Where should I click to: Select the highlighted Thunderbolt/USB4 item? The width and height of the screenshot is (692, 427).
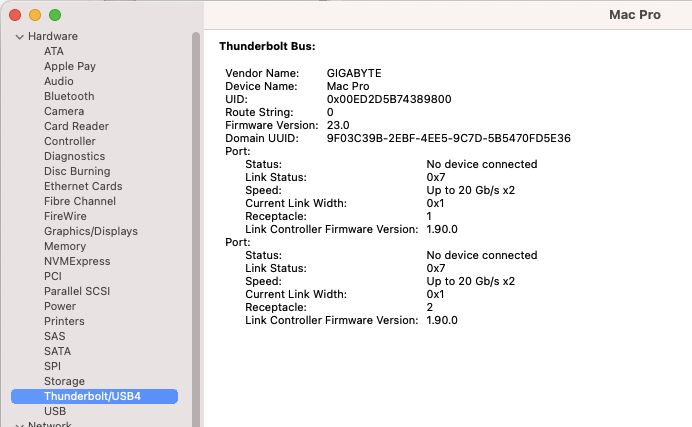[x=94, y=396]
